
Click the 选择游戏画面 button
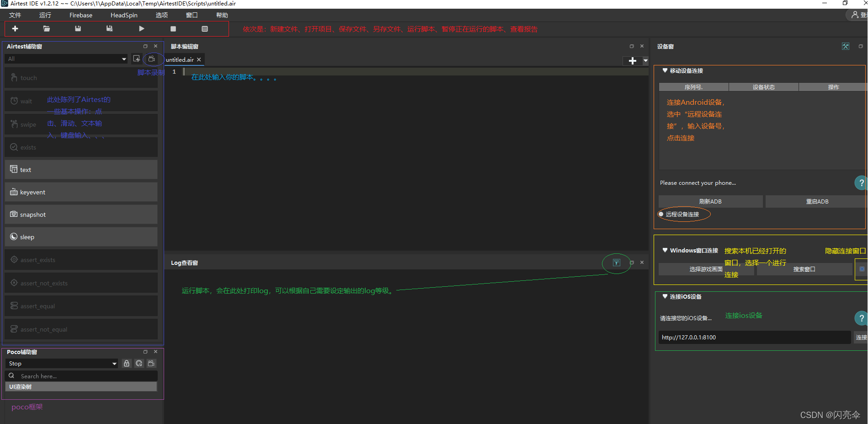706,269
